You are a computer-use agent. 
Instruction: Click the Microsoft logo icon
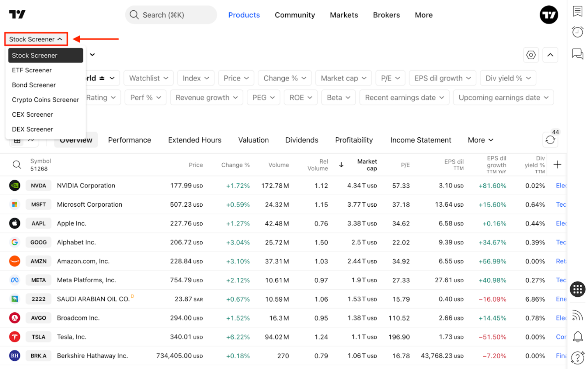(15, 204)
